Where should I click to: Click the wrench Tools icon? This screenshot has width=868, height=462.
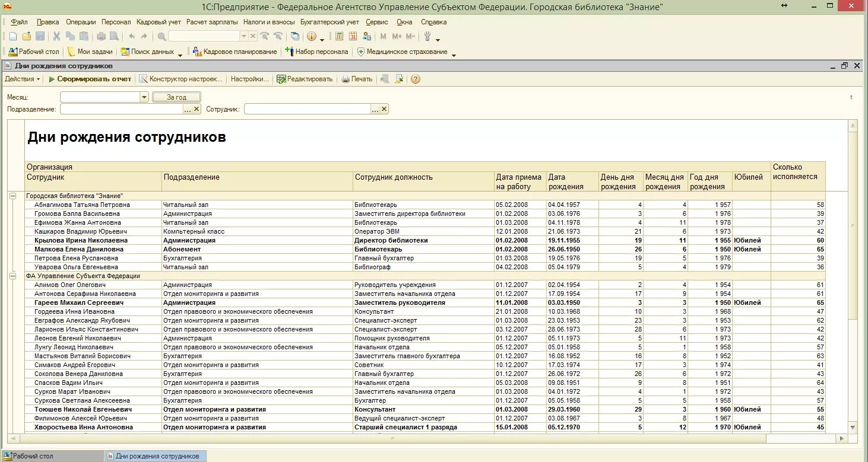pos(427,36)
